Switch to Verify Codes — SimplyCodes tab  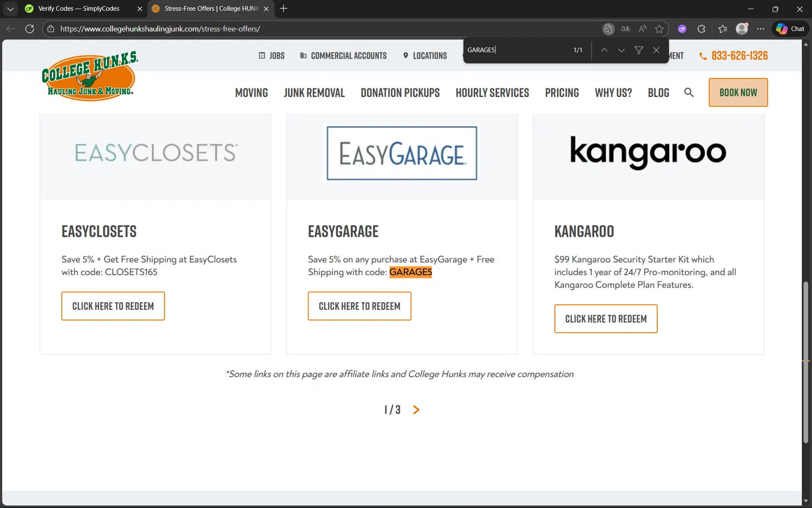point(79,9)
